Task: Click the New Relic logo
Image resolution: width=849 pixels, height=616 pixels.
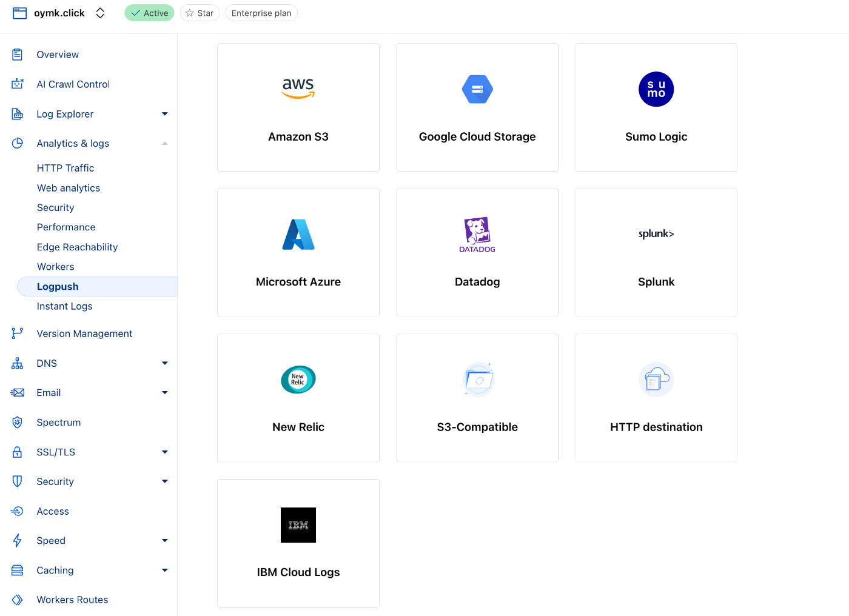Action: coord(298,380)
